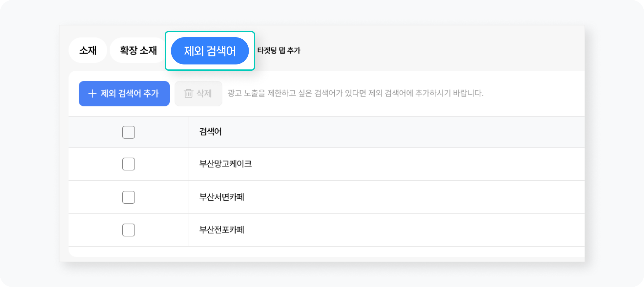Viewport: 644px width, 287px height.
Task: Click the 부산전포카페 keyword text
Action: pyautogui.click(x=222, y=230)
